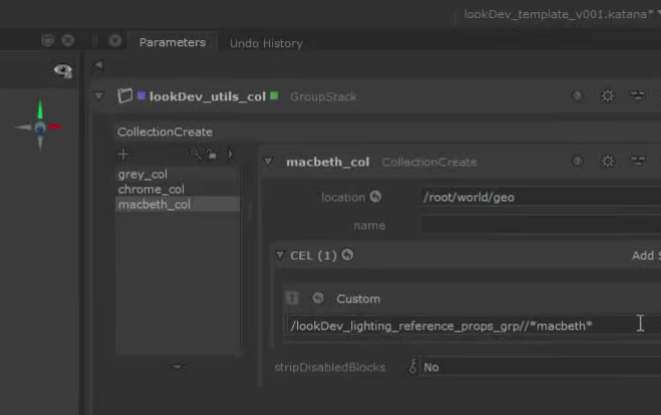Click the plus icon to add a CollectionCreate node
This screenshot has height=415, width=661.
pyautogui.click(x=124, y=154)
